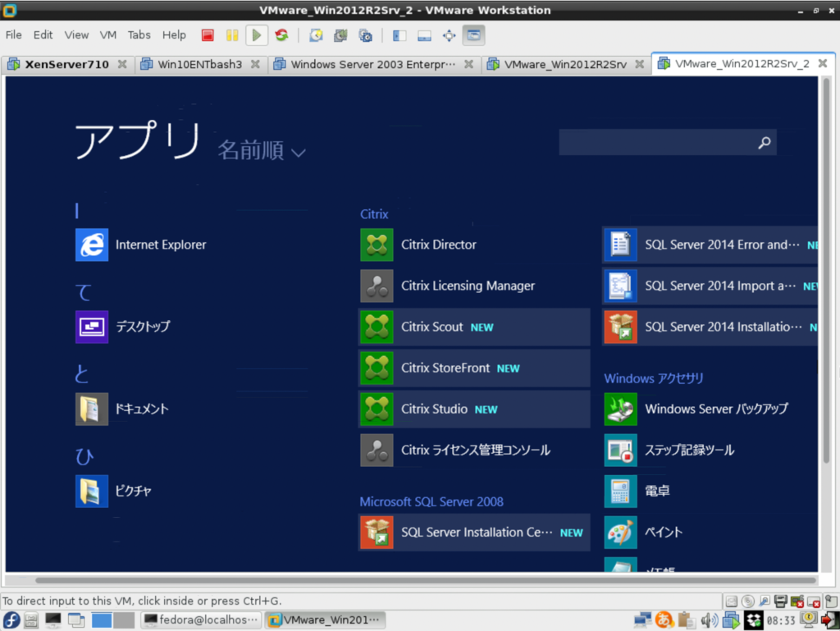Viewport: 840px width, 631px height.
Task: Expand the 名前順 sort dropdown
Action: (262, 150)
